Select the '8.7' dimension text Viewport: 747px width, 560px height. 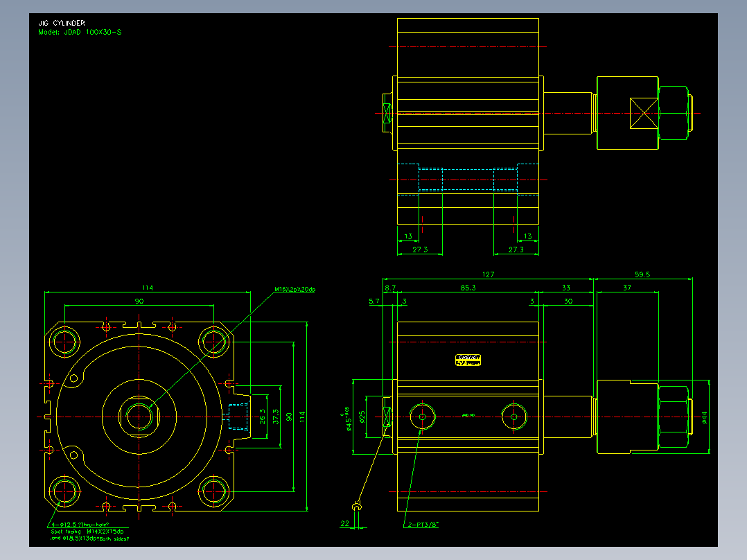coord(390,288)
